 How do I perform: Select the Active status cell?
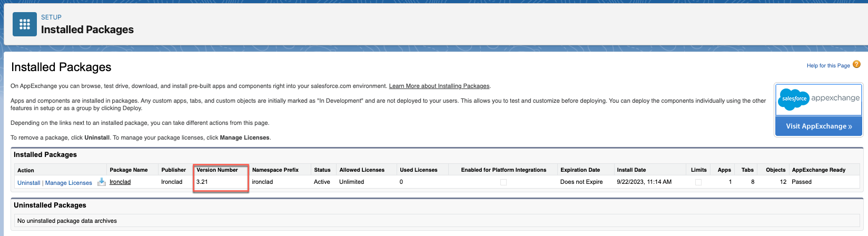click(322, 182)
